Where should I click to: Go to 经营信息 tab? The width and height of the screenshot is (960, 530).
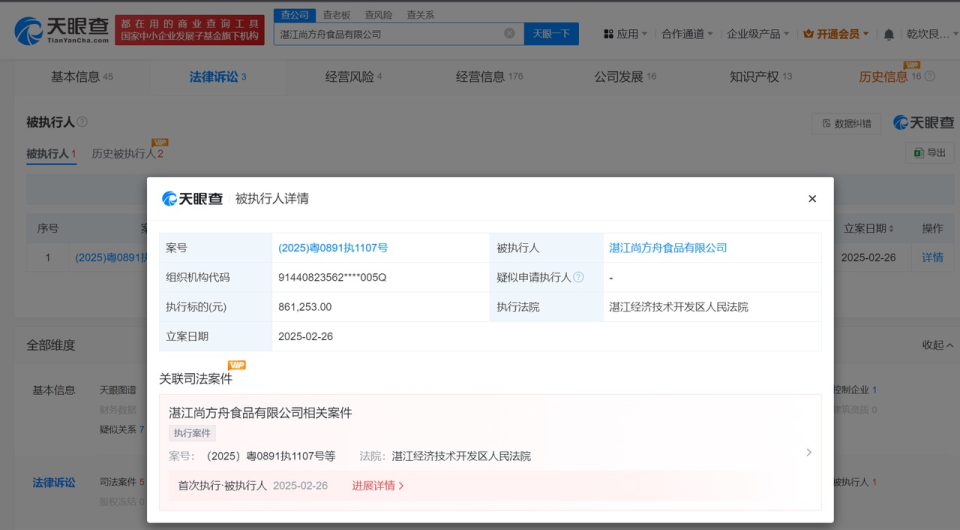click(x=489, y=77)
